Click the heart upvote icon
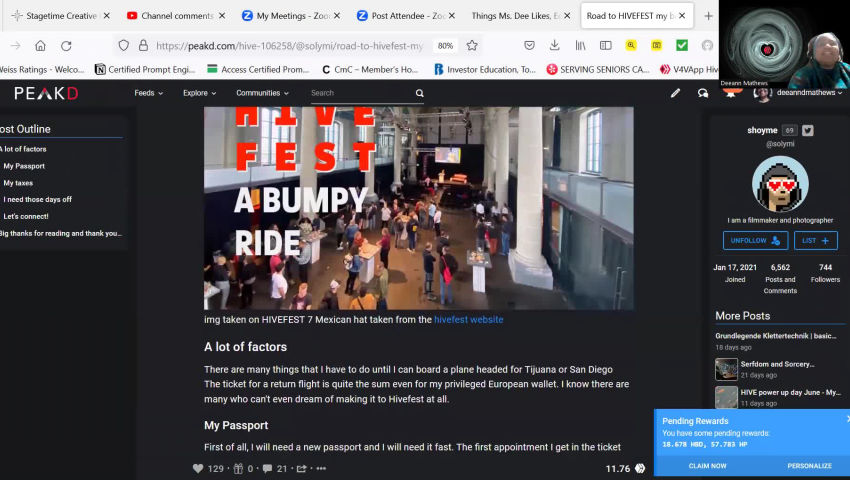Image resolution: width=850 pixels, height=480 pixels. (198, 468)
